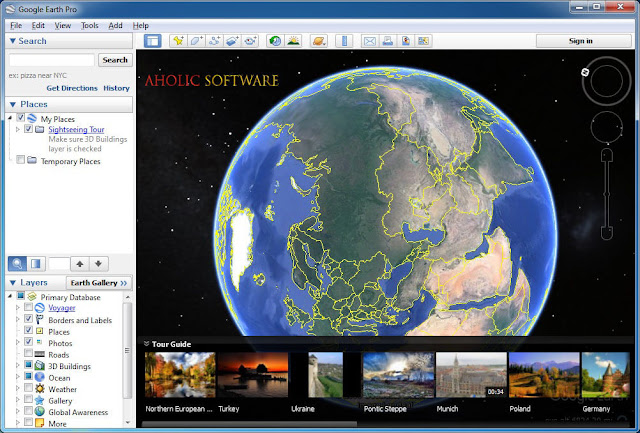Collapse the My Places tree node

[10, 118]
